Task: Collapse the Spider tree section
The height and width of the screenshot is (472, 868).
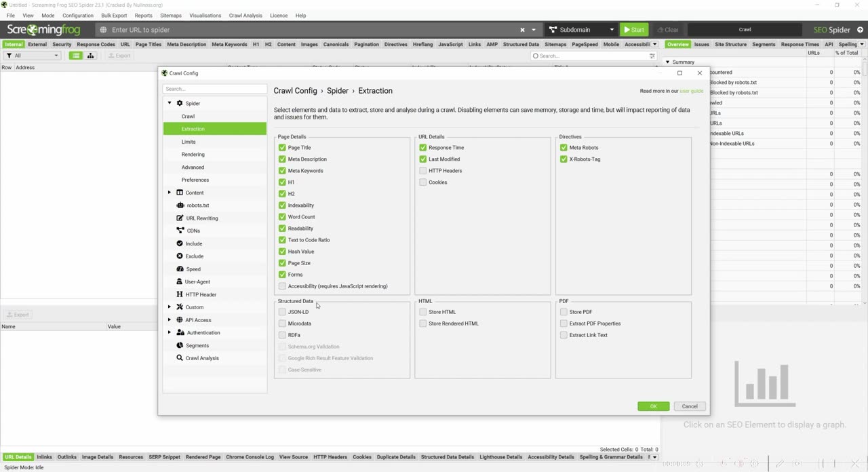Action: (170, 103)
